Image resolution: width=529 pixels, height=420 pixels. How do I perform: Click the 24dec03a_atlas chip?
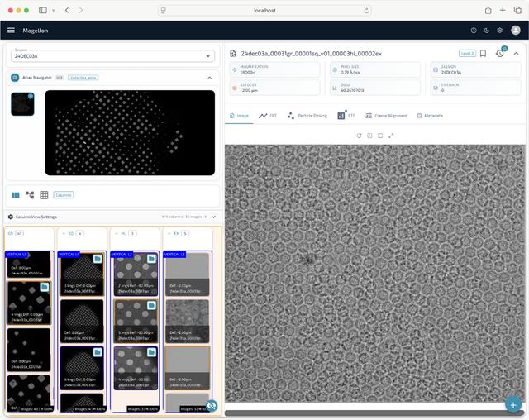click(83, 78)
